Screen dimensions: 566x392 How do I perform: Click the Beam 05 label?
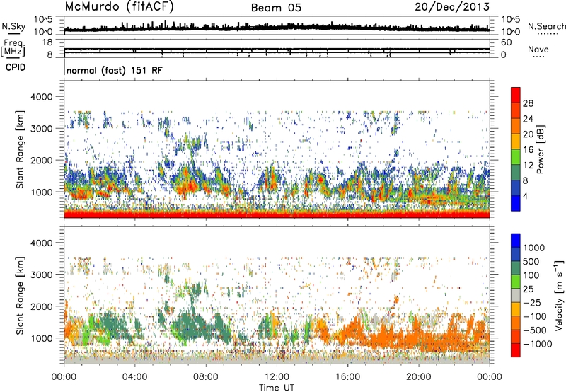pos(276,8)
